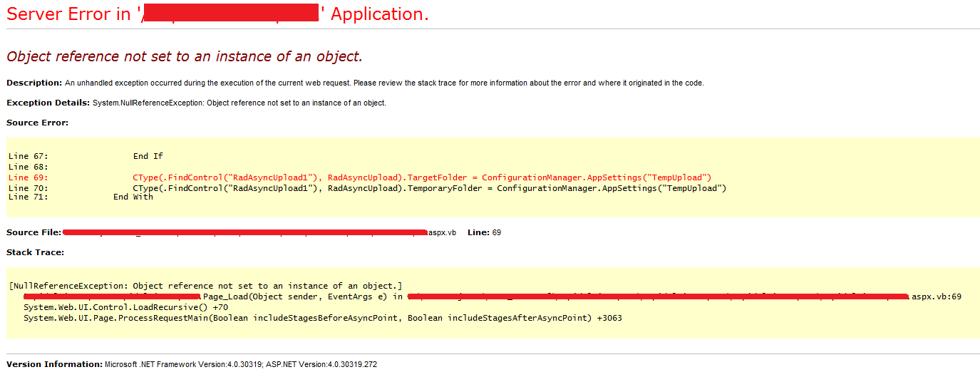
Task: Click source line 70 TemporaryFolder code
Action: [429, 188]
